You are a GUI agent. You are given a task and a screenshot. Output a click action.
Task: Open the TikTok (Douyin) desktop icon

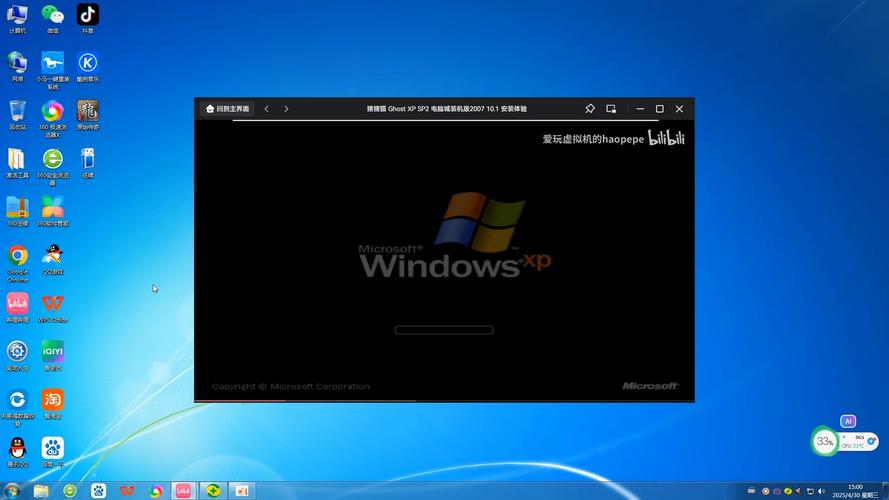(x=88, y=19)
